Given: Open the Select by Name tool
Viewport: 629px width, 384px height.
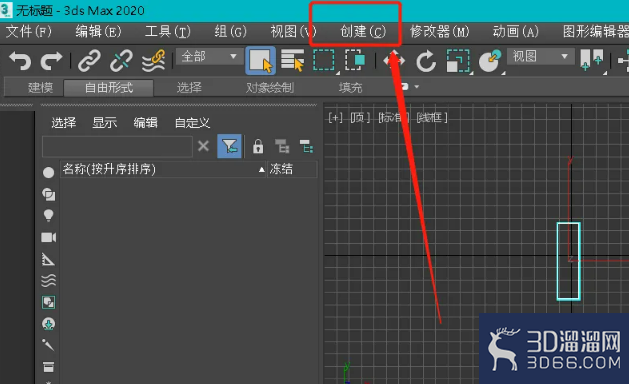Looking at the screenshot, I should tap(292, 61).
